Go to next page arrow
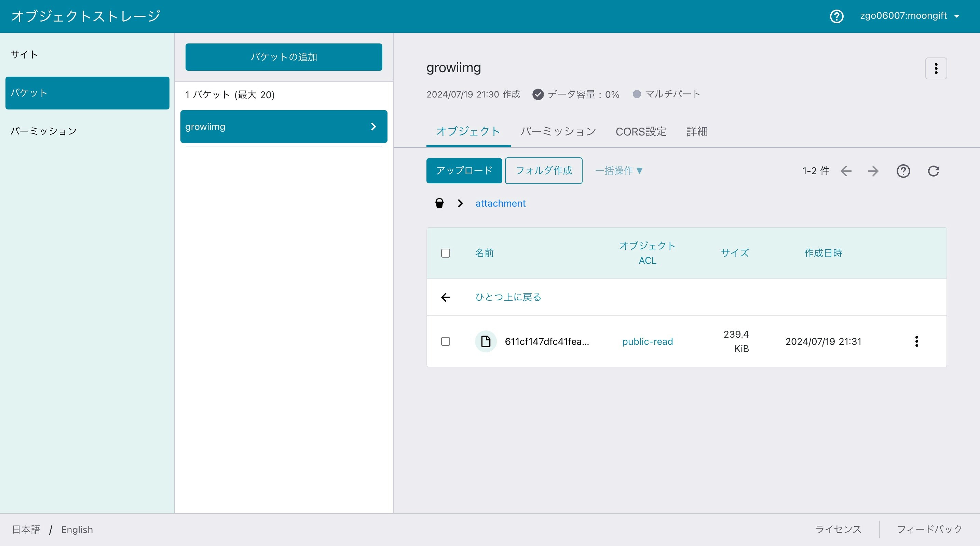980x546 pixels. click(x=873, y=171)
